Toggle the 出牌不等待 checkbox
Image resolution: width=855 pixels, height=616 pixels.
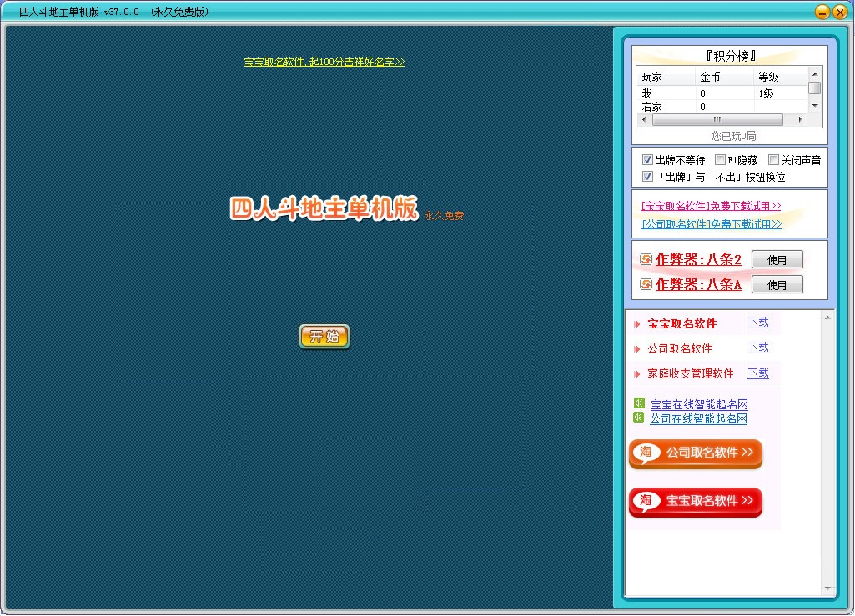[x=647, y=160]
